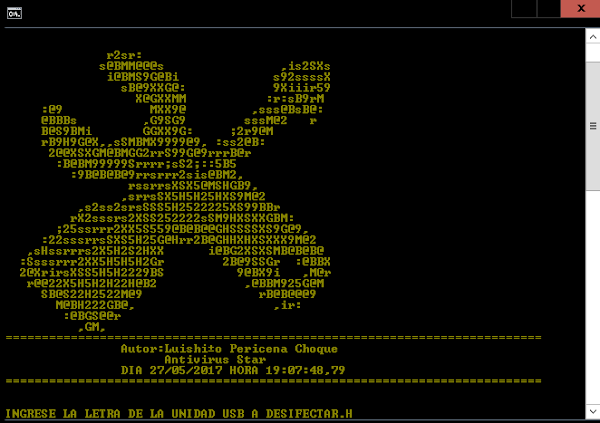Click the maximize window button

pyautogui.click(x=549, y=8)
